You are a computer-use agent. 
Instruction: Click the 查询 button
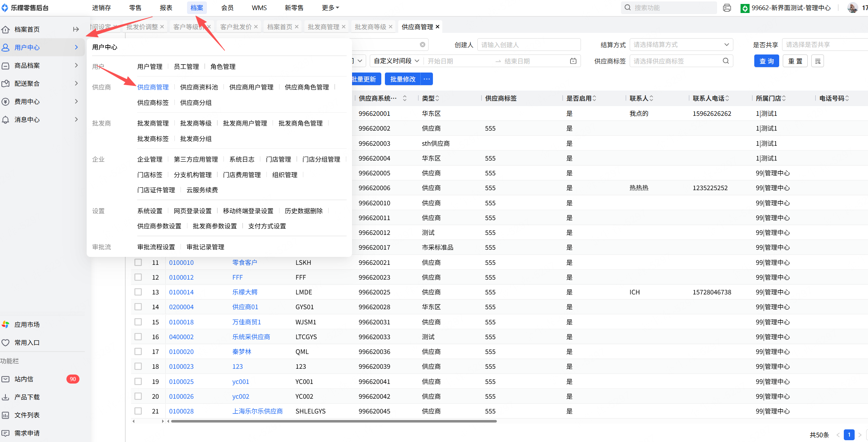[766, 61]
